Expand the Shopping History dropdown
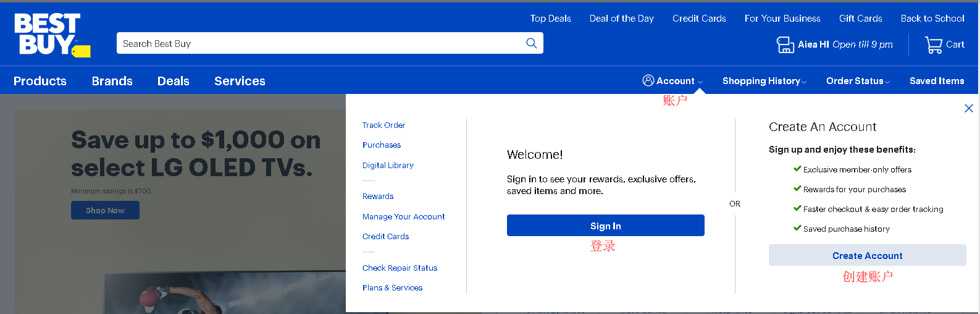The image size is (980, 314). 764,81
